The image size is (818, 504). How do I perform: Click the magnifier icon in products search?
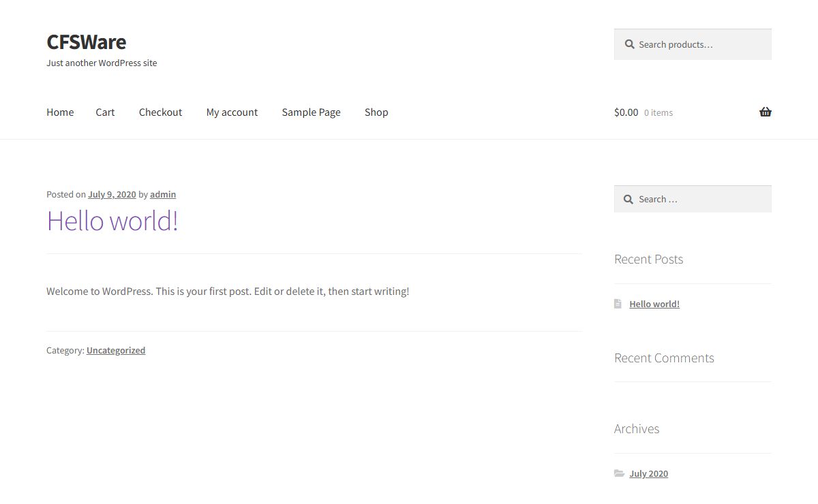(629, 44)
